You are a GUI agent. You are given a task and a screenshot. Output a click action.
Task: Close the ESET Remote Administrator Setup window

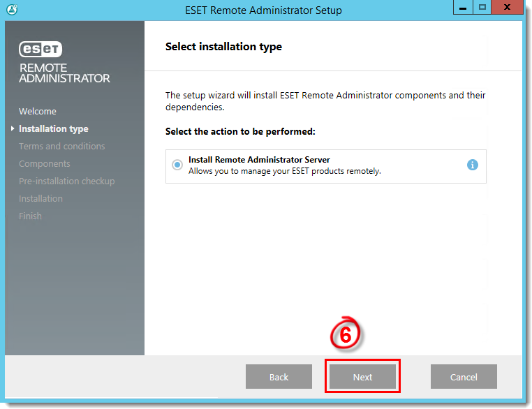(507, 7)
